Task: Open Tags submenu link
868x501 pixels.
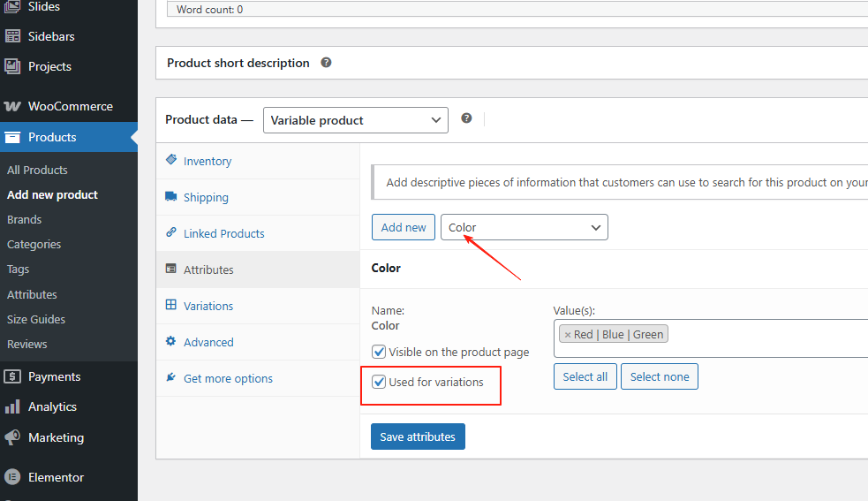Action: pyautogui.click(x=18, y=269)
